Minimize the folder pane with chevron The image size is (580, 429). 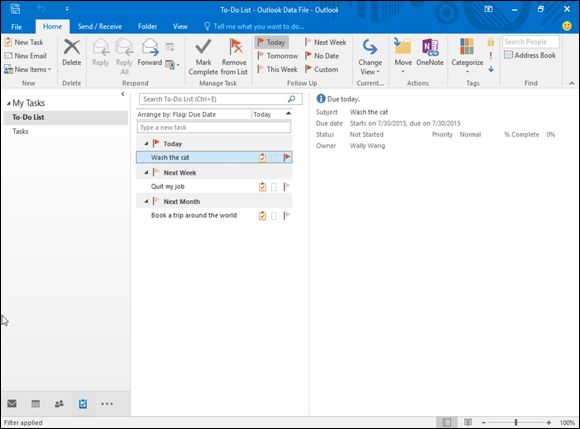[x=122, y=94]
